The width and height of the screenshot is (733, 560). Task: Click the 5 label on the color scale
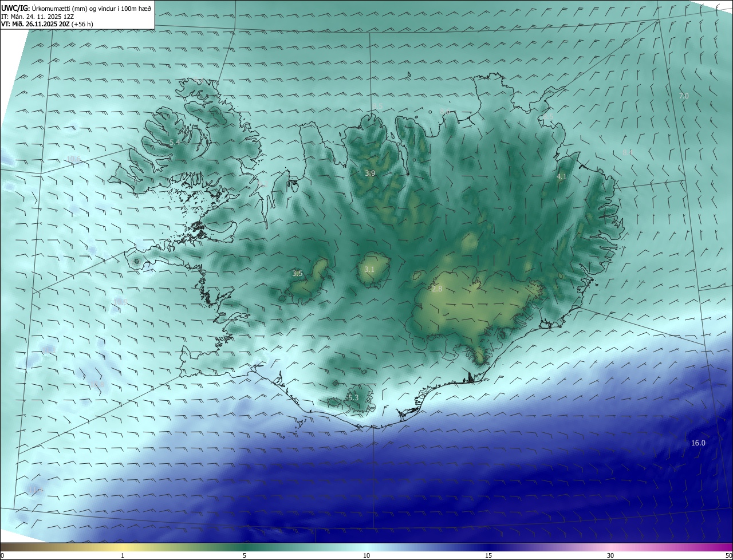click(x=245, y=555)
